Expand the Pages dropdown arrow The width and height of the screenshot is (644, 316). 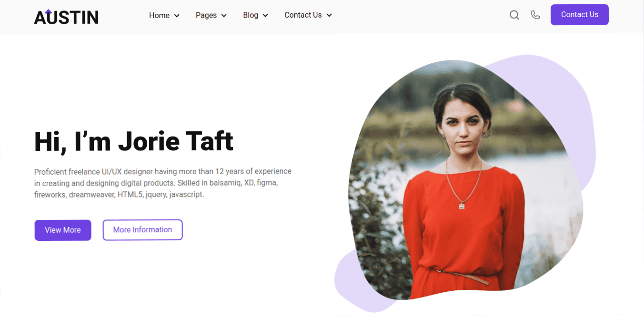pyautogui.click(x=224, y=16)
